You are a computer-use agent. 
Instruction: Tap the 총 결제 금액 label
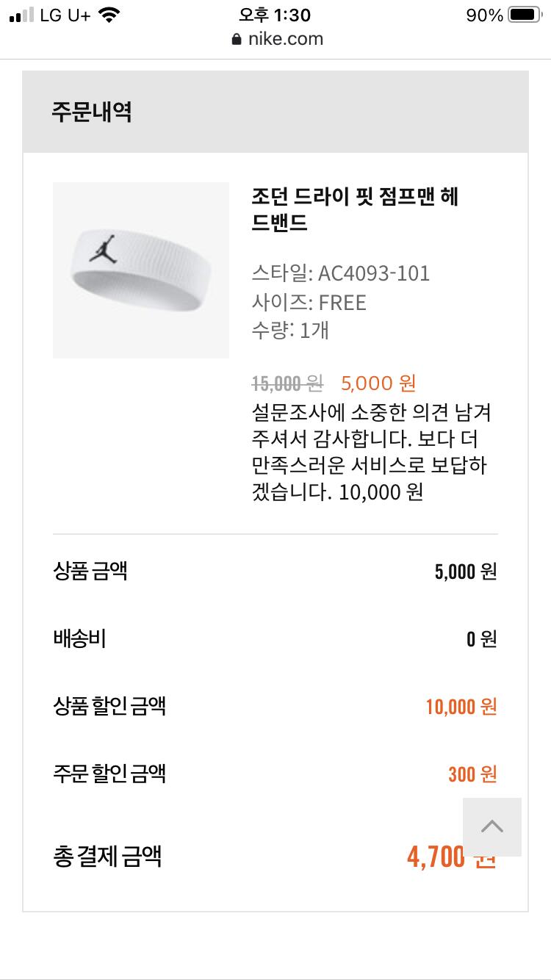tap(107, 857)
